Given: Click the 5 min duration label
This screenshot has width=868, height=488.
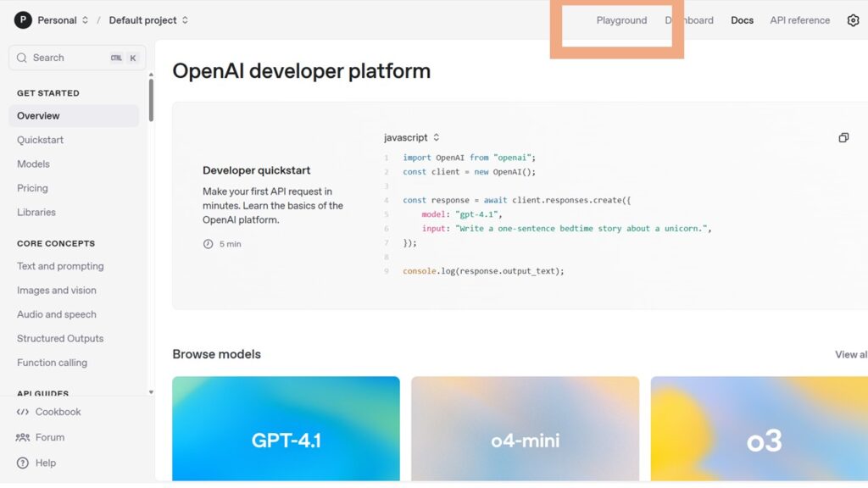Looking at the screenshot, I should tap(231, 244).
